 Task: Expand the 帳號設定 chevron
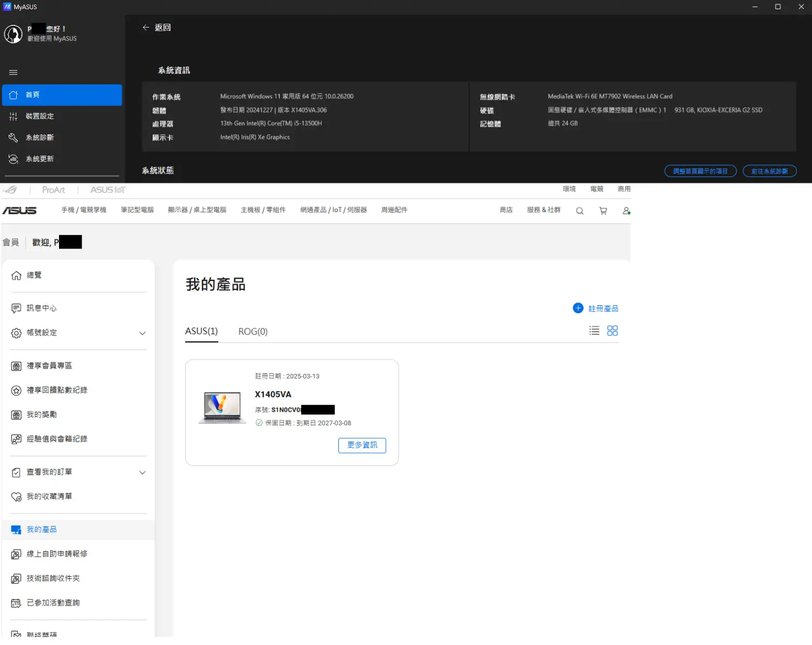(142, 333)
